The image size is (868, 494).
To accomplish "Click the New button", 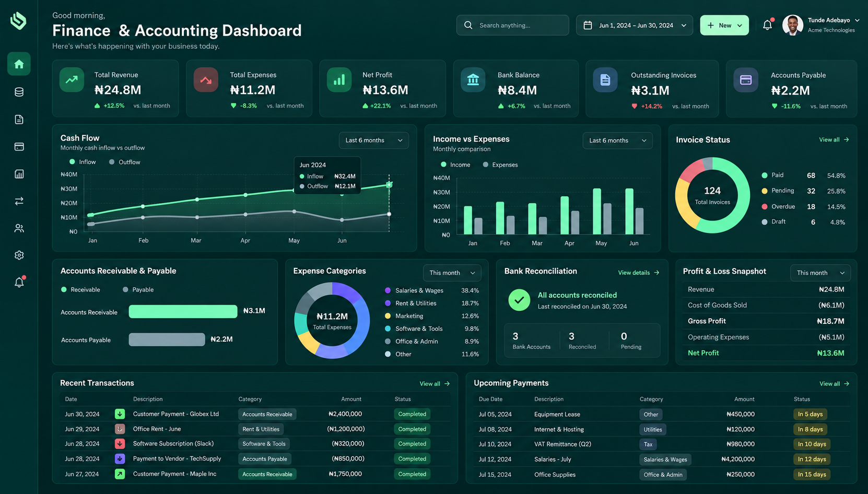I will (724, 25).
